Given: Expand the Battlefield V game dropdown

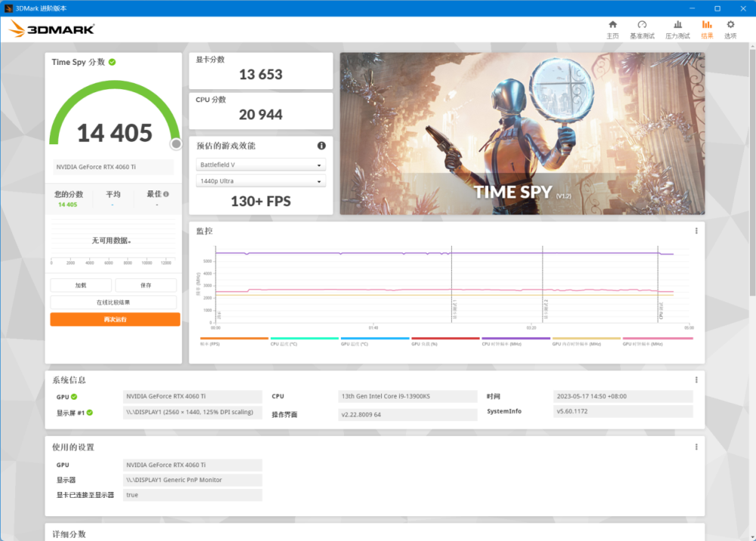Looking at the screenshot, I should pyautogui.click(x=261, y=165).
